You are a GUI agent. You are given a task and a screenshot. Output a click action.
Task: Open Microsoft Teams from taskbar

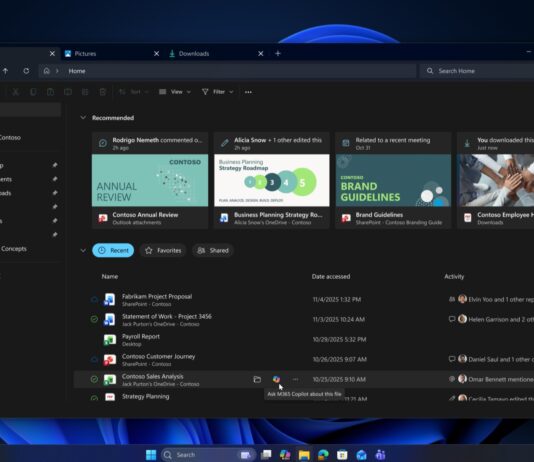pyautogui.click(x=380, y=455)
